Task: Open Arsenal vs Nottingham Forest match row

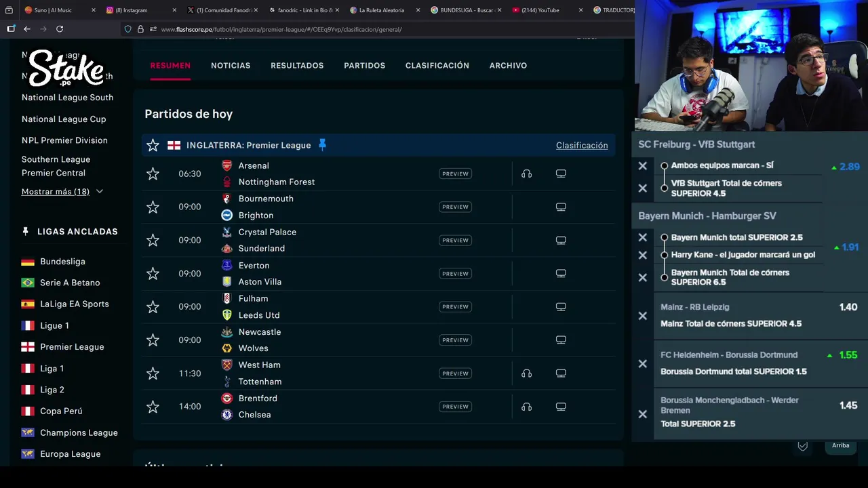Action: 378,174
